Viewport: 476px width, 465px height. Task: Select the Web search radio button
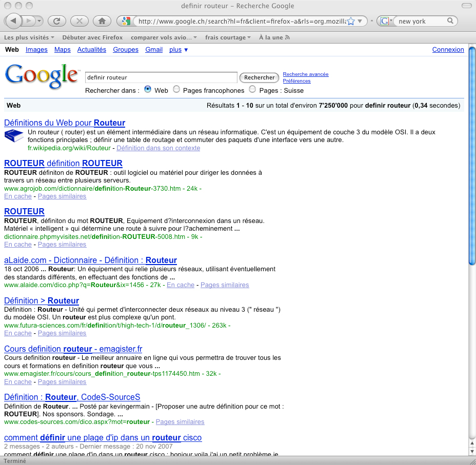pyautogui.click(x=148, y=89)
